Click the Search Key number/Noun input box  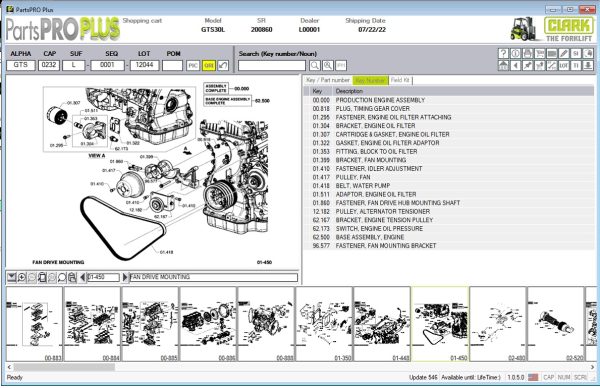[272, 65]
